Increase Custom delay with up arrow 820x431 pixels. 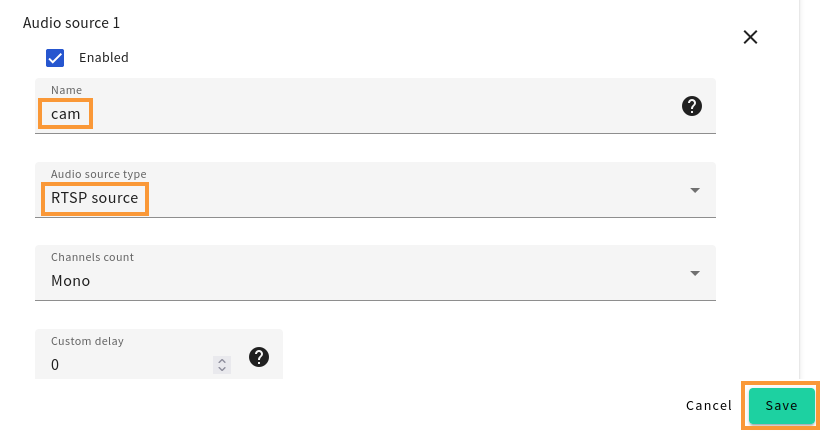pyautogui.click(x=222, y=361)
